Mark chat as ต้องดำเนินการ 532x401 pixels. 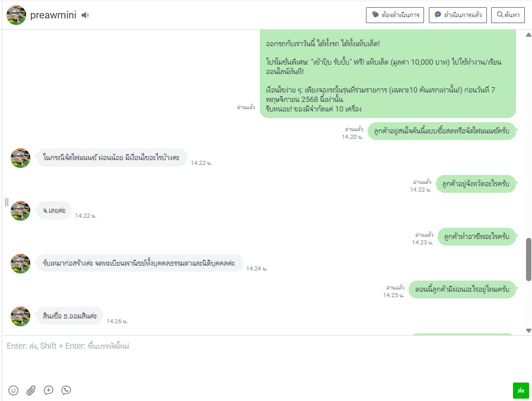coord(395,15)
